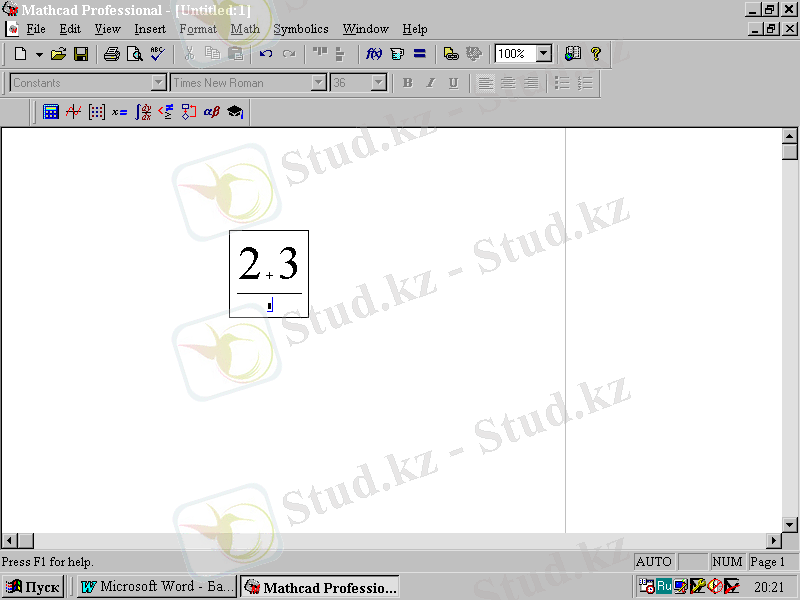Open the template arrow beside New icon
This screenshot has width=800, height=600.
pyautogui.click(x=39, y=54)
